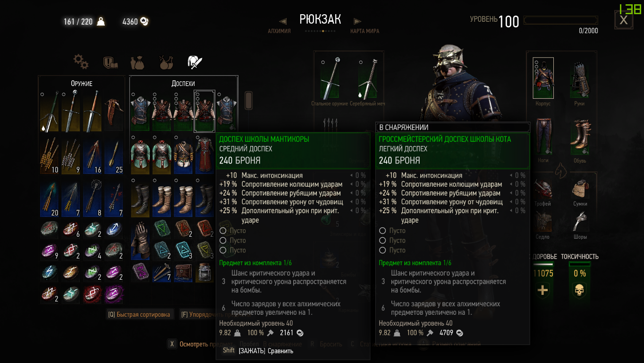
Task: Go to next panel Карта мира arrow
Action: (357, 21)
